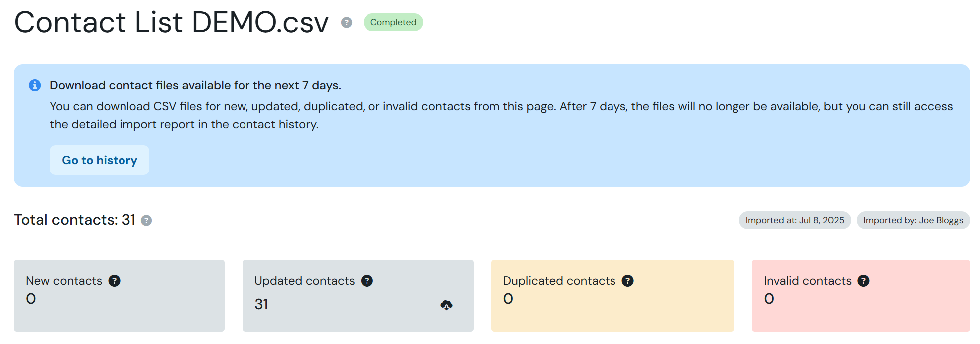
Task: Download the Updated contacts CSV file
Action: point(446,305)
